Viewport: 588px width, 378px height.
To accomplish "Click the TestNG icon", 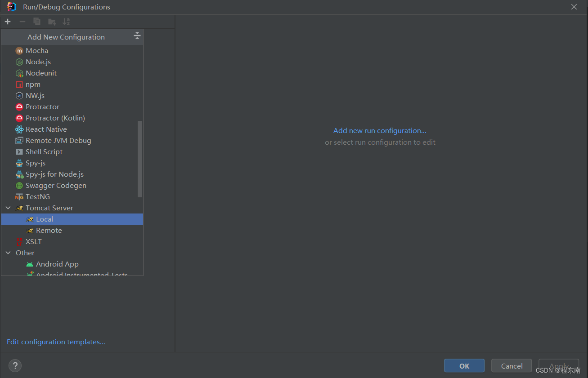I will coord(19,197).
